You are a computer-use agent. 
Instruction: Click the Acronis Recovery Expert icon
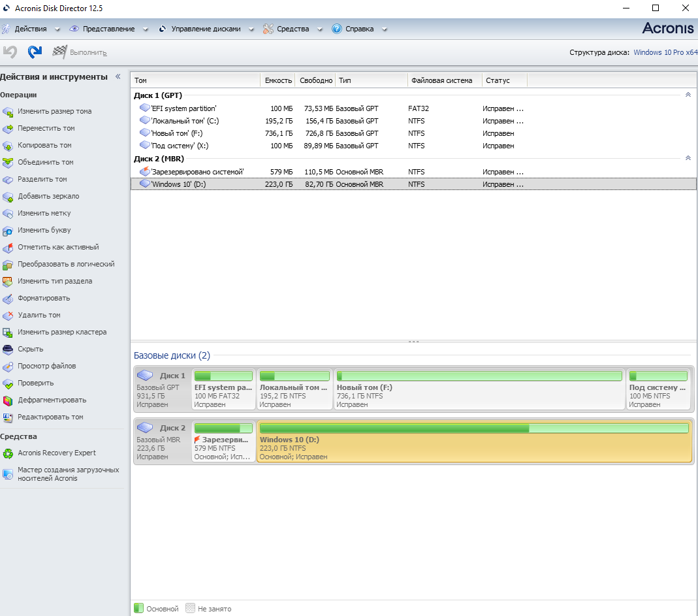(x=8, y=453)
